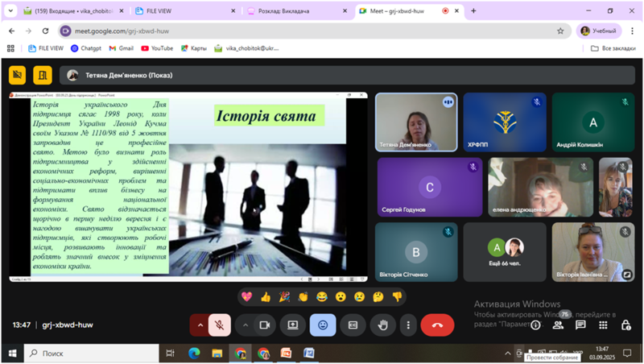Open File Explorer from taskbar
The height and width of the screenshot is (364, 644).
[x=217, y=354]
